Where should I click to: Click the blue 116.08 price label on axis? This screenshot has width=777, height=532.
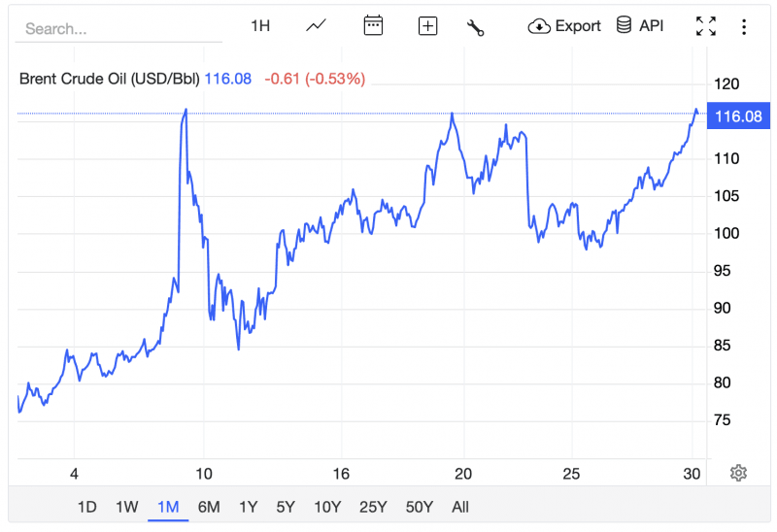(x=738, y=116)
